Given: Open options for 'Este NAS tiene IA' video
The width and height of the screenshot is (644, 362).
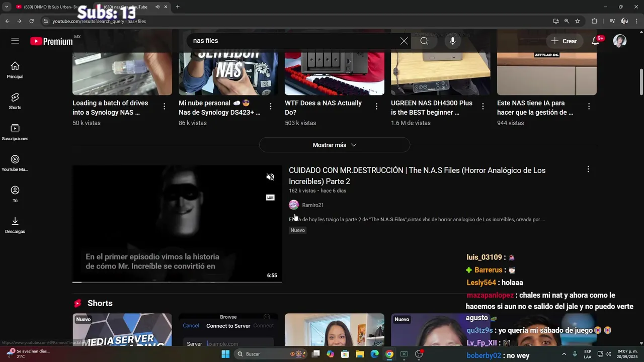Looking at the screenshot, I should pos(589,106).
